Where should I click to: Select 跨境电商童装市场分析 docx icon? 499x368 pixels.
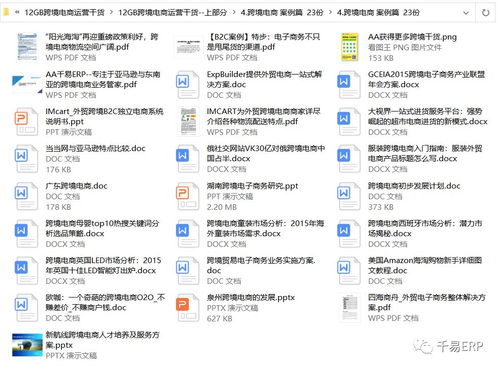[x=188, y=233]
